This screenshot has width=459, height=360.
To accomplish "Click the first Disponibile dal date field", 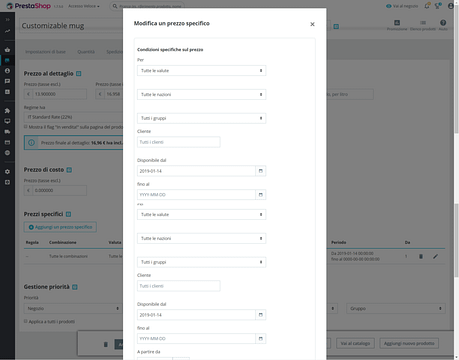I will [x=196, y=171].
